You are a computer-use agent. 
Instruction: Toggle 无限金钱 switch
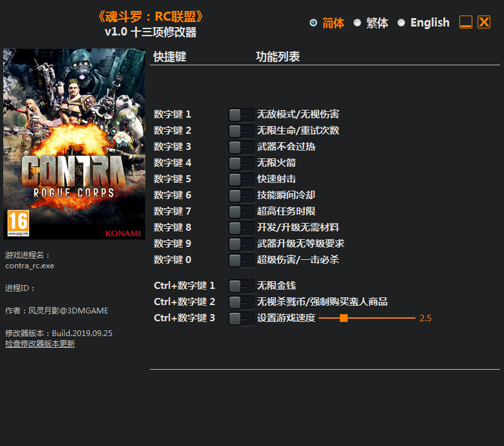(241, 286)
